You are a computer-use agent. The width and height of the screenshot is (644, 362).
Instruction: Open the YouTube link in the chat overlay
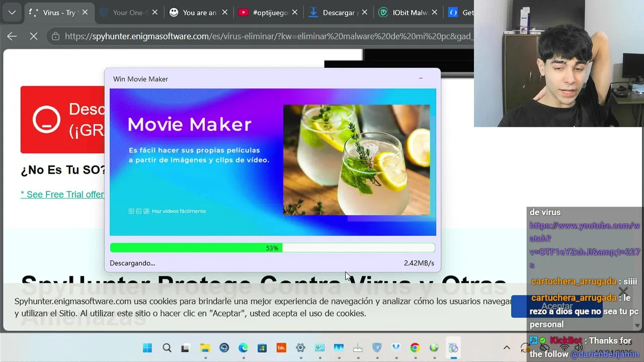coord(585,245)
